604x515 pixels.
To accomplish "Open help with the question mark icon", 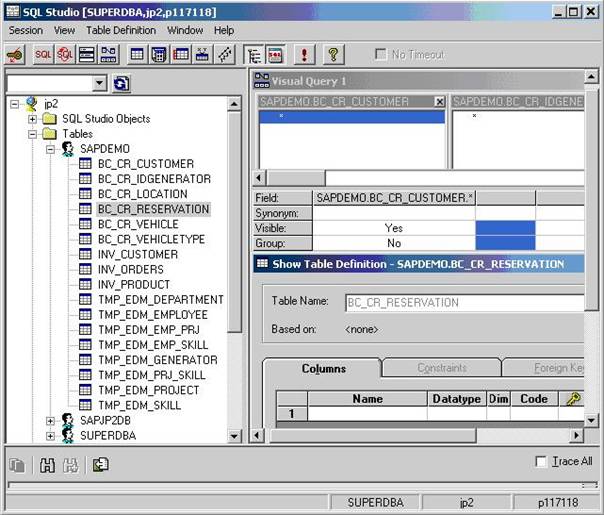I will point(334,54).
